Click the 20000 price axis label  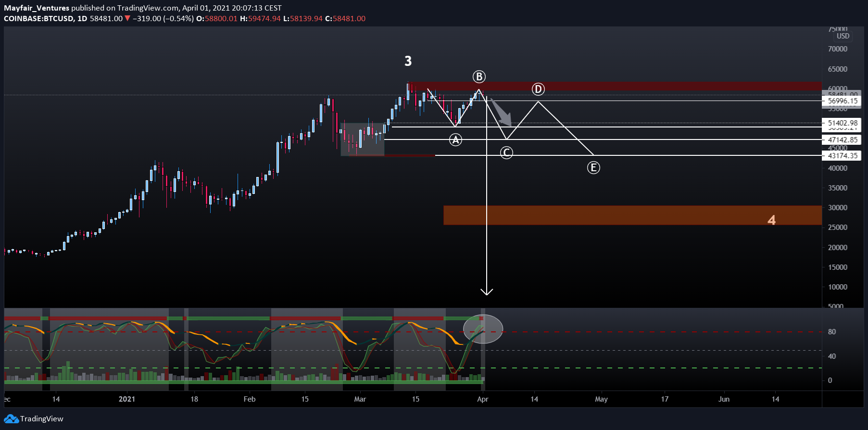click(838, 248)
